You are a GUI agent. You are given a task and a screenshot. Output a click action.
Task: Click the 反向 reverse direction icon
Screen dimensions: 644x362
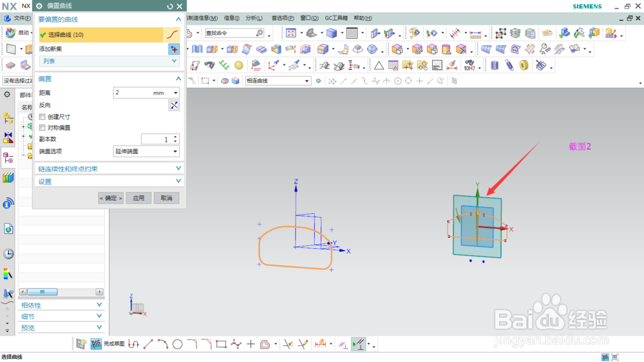pos(174,105)
